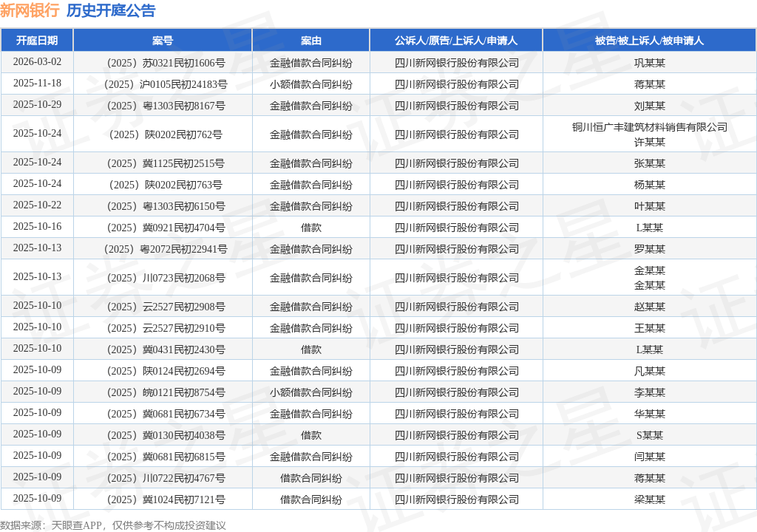
Task: Click defendant 罗某某
Action: (649, 249)
